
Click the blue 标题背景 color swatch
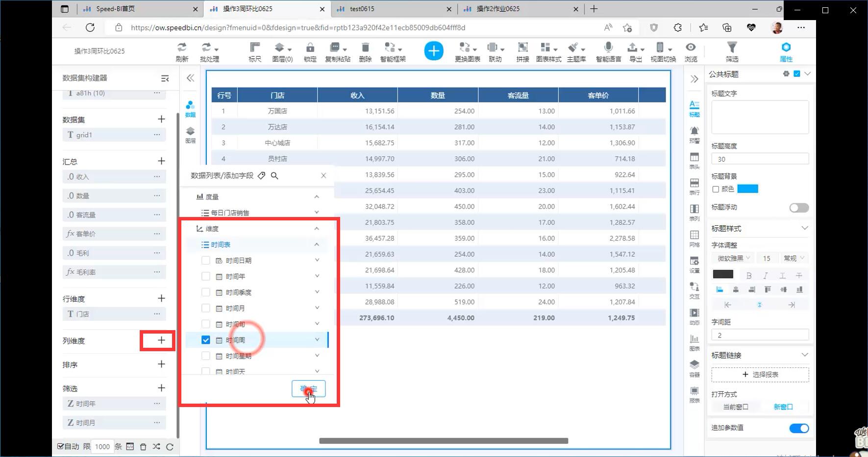pos(747,189)
